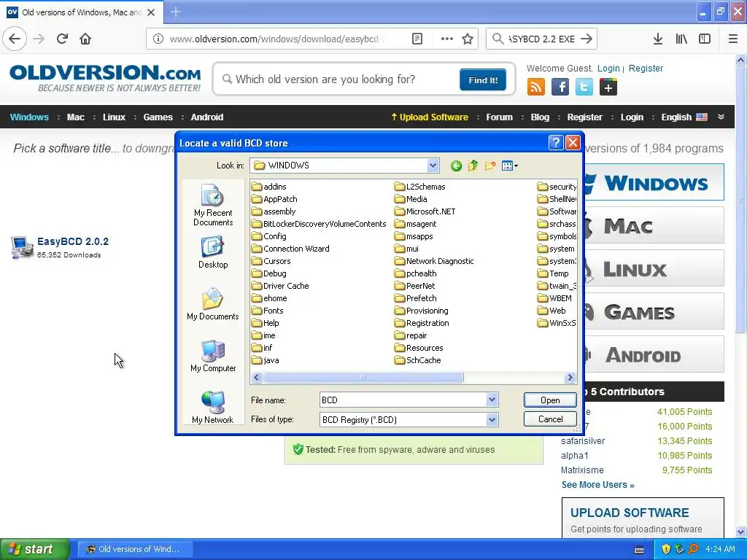Go up one folder level in dialog
Image resolution: width=747 pixels, height=560 pixels.
tap(473, 166)
